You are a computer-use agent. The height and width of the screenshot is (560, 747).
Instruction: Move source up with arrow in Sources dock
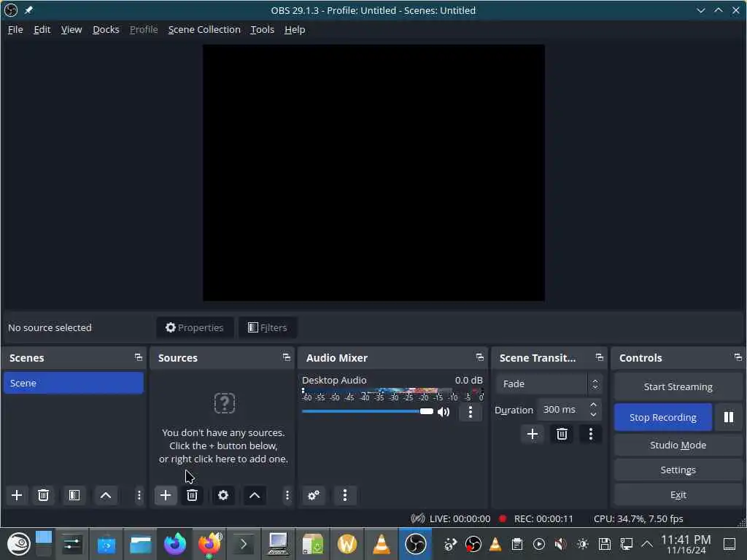[255, 495]
